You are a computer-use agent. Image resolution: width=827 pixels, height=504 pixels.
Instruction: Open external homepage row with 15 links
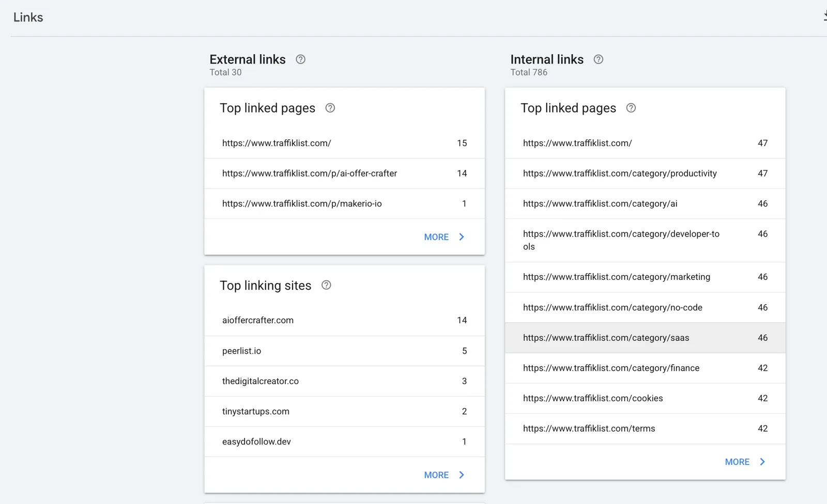345,143
